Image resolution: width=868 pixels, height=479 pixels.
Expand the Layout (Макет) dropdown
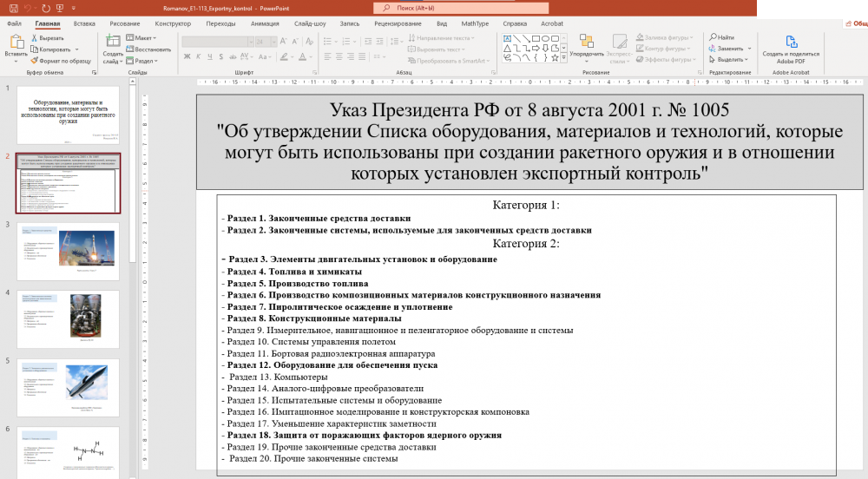[141, 38]
